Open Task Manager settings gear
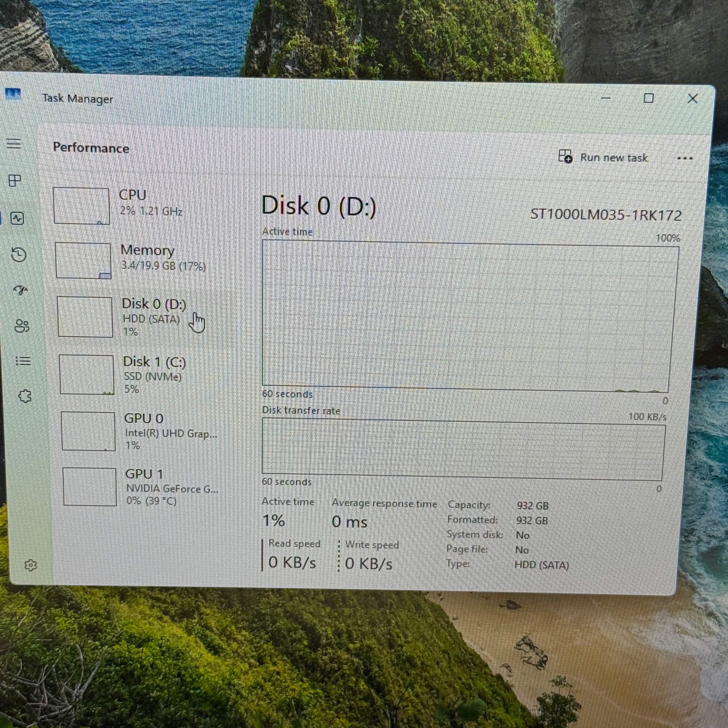Screen dimensions: 728x728 pyautogui.click(x=30, y=565)
